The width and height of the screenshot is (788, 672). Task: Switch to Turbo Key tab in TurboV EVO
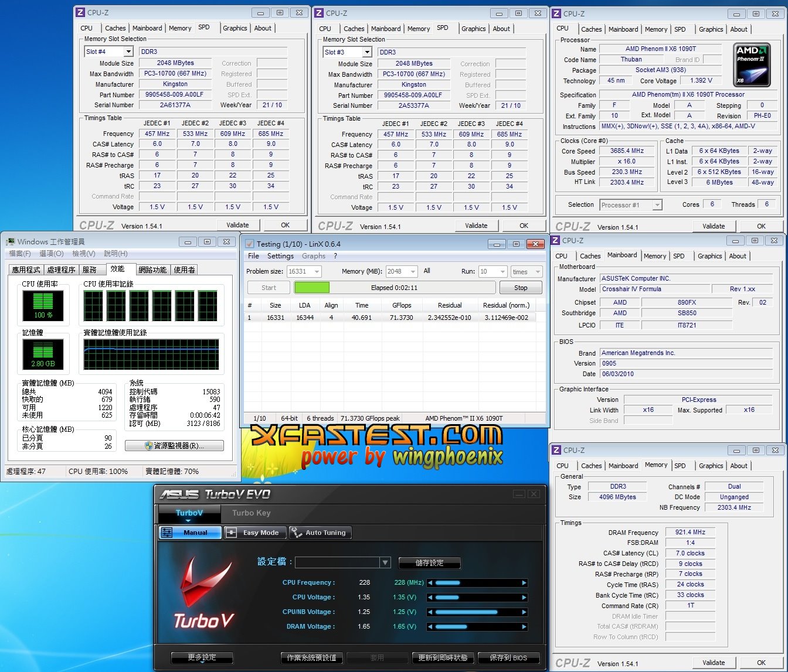pos(251,513)
